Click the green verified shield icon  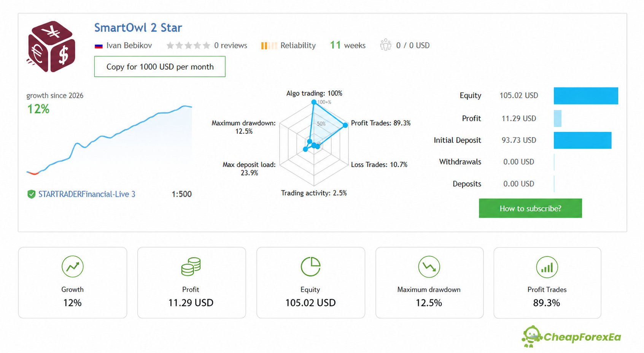31,194
